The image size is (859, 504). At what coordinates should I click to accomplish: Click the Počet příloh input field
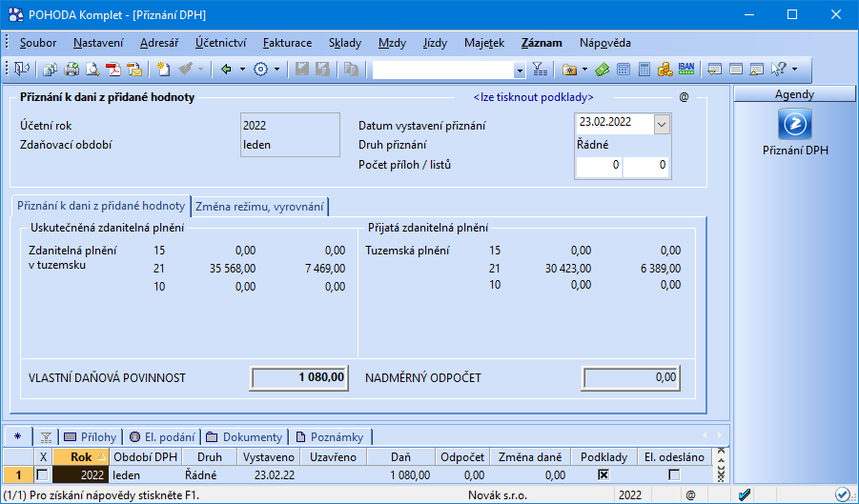point(599,165)
